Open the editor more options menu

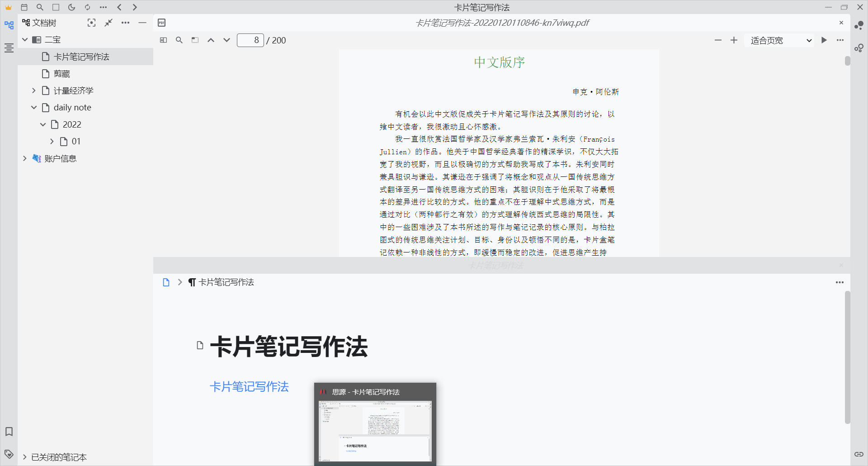tap(840, 282)
